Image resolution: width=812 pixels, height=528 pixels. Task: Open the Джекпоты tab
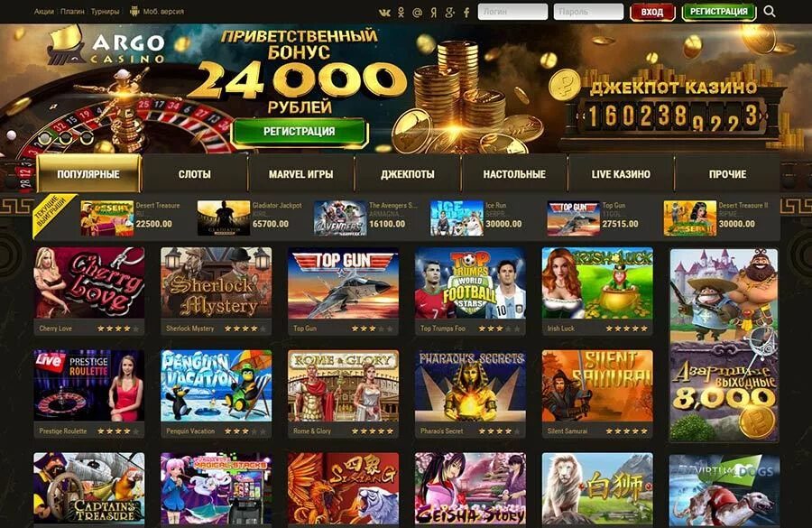click(x=408, y=174)
